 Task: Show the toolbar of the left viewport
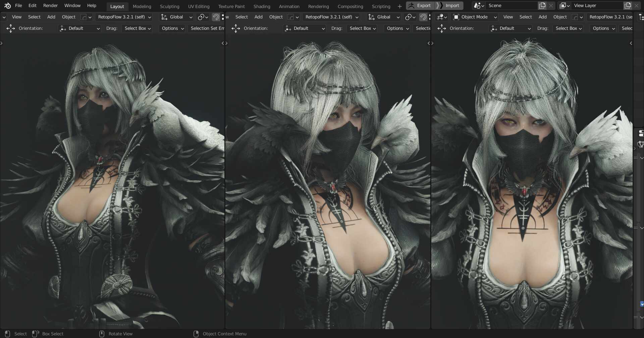pyautogui.click(x=2, y=43)
